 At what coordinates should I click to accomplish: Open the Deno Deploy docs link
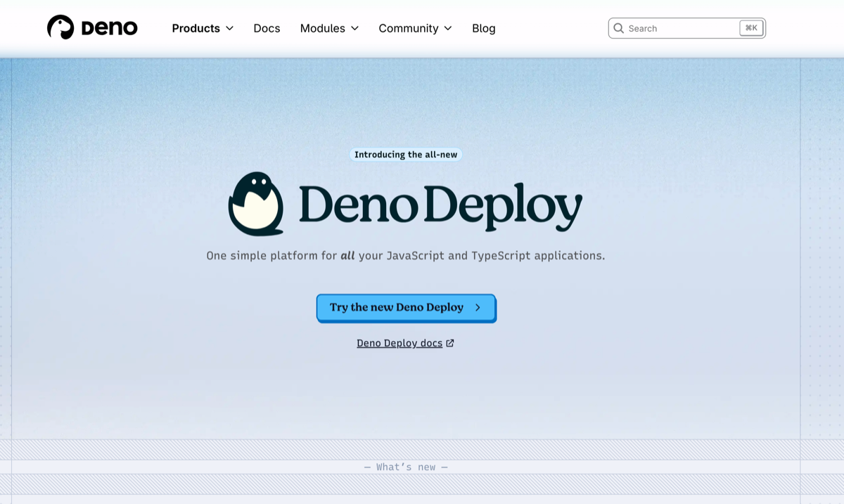click(399, 342)
